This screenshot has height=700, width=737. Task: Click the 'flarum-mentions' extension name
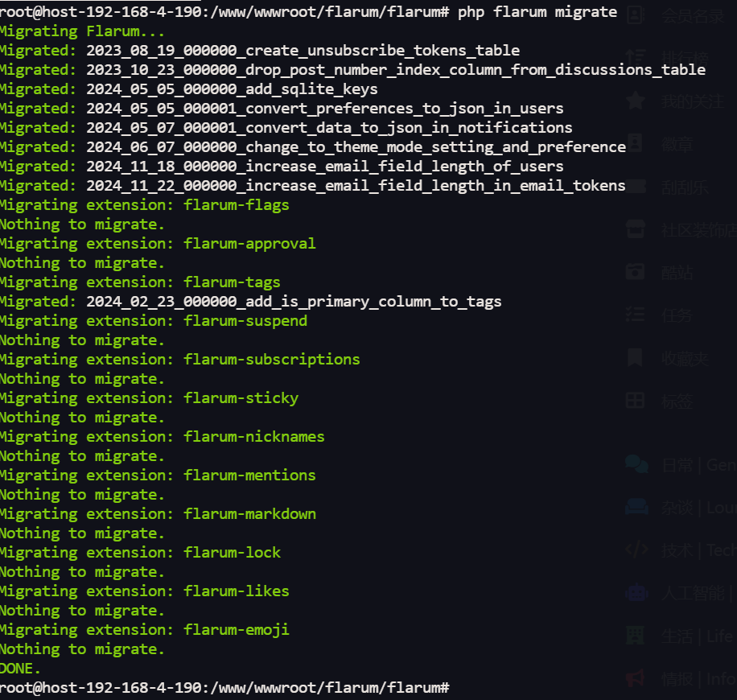[x=249, y=476]
